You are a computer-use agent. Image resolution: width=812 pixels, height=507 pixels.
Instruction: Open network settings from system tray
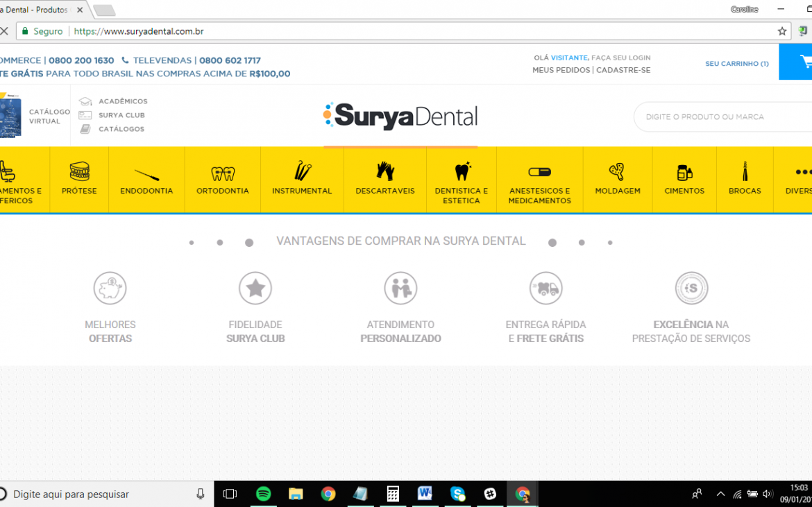(738, 494)
